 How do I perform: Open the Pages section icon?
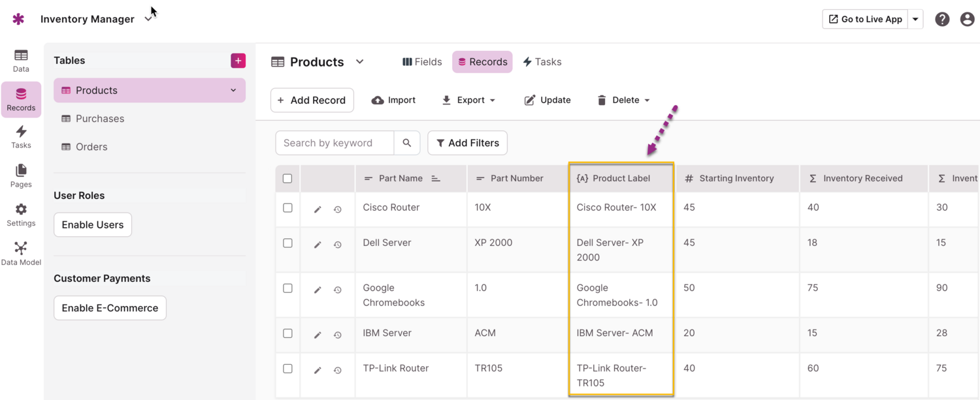coord(21,176)
